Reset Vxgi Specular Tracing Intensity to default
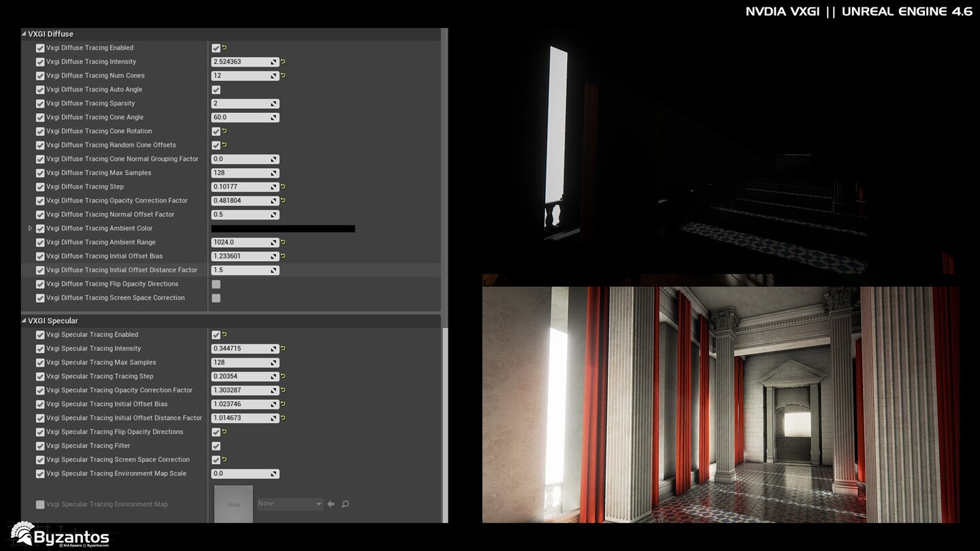 point(283,348)
